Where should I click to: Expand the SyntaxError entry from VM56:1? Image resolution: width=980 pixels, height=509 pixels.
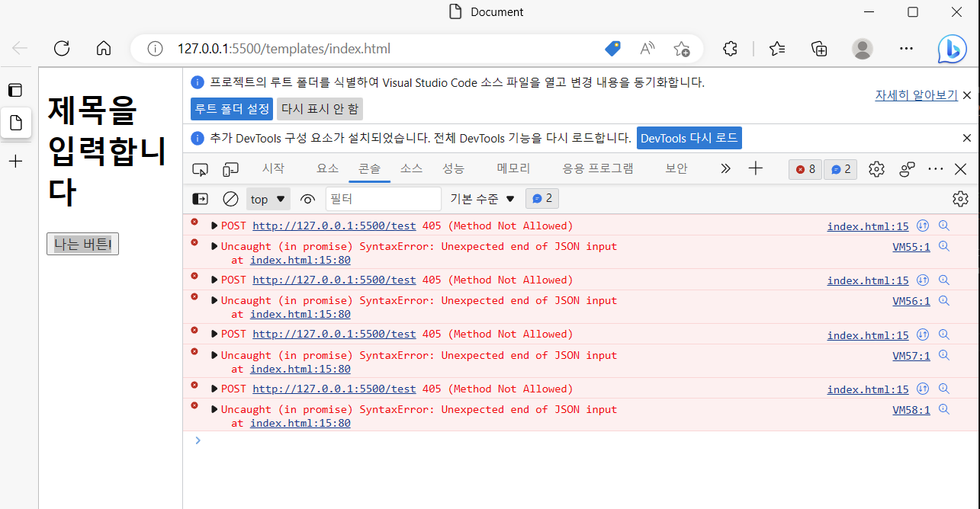(x=214, y=300)
